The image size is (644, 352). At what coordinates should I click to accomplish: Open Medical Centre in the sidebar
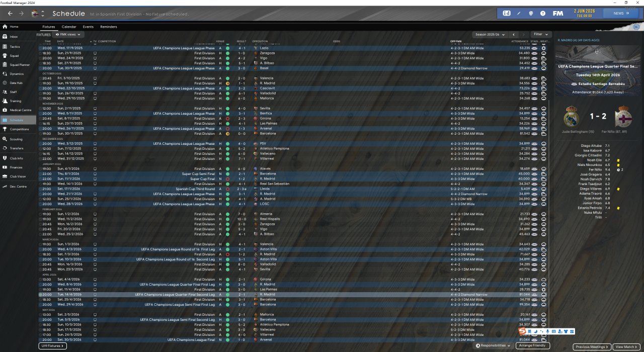(18, 110)
